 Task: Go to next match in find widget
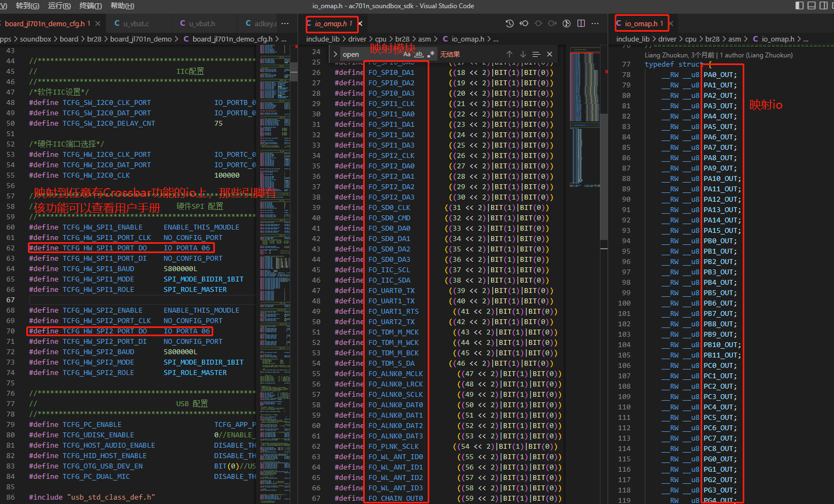[x=523, y=54]
